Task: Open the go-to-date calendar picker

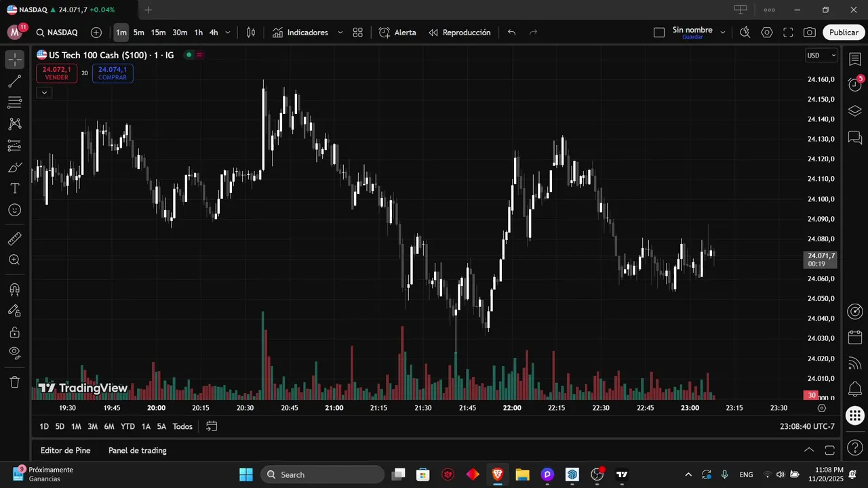Action: click(212, 426)
